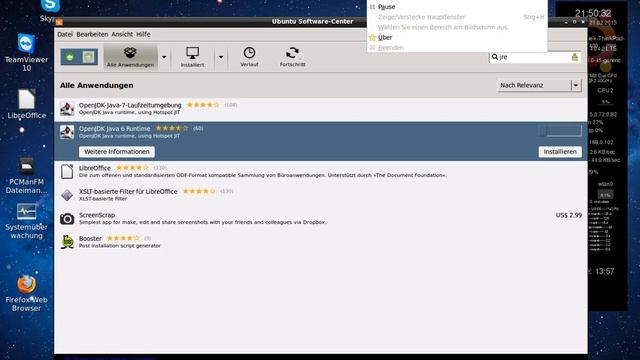Open the Skype desktop icon

pyautogui.click(x=50, y=10)
